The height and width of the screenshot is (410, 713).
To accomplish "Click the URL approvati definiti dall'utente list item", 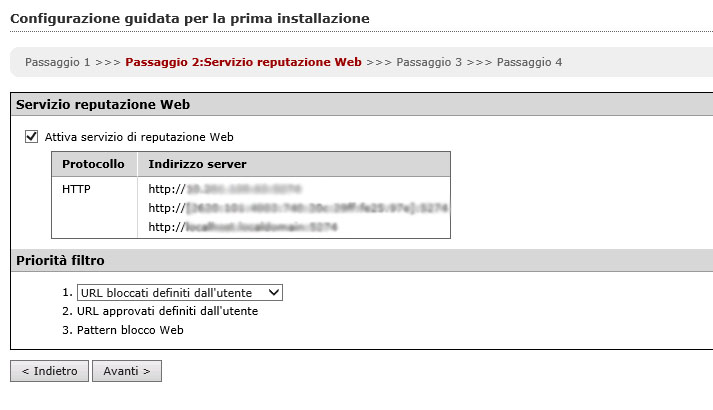I will [167, 311].
